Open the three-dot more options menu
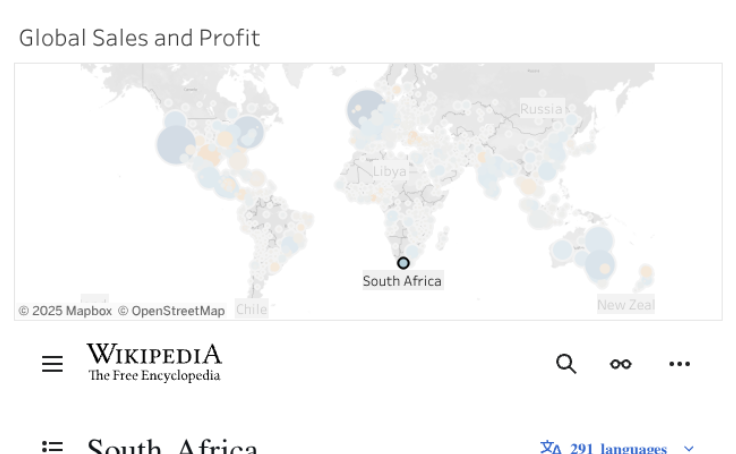 679,364
